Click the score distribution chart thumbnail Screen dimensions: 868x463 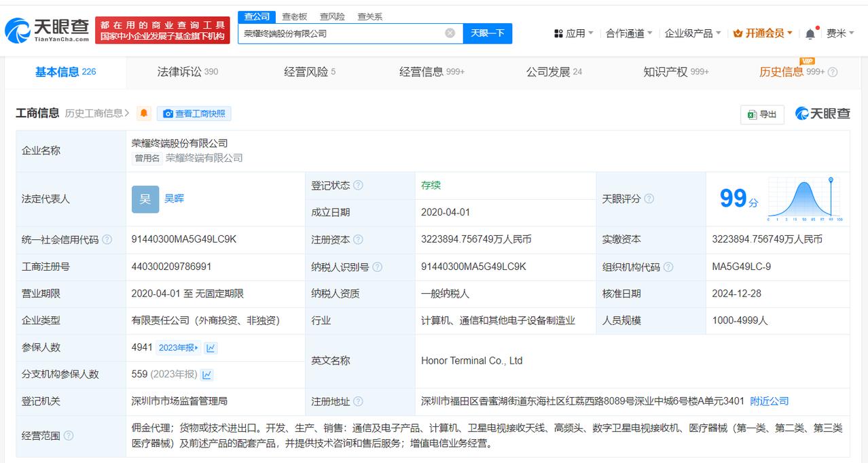pyautogui.click(x=805, y=199)
